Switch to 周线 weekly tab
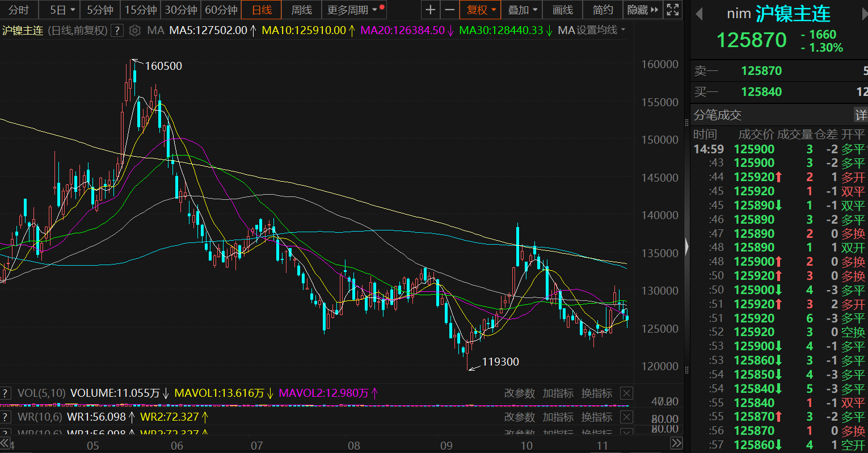This screenshot has width=868, height=453. [301, 10]
